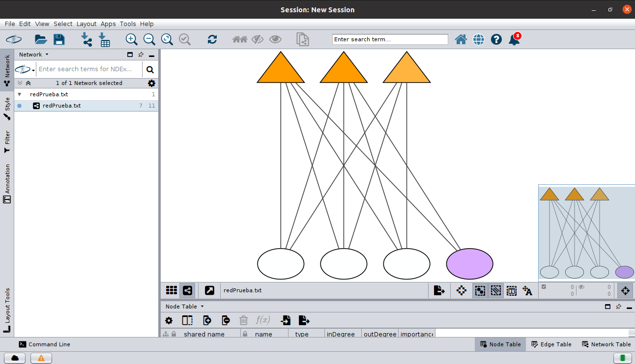Toggle annotation selection mode button

pos(511,290)
